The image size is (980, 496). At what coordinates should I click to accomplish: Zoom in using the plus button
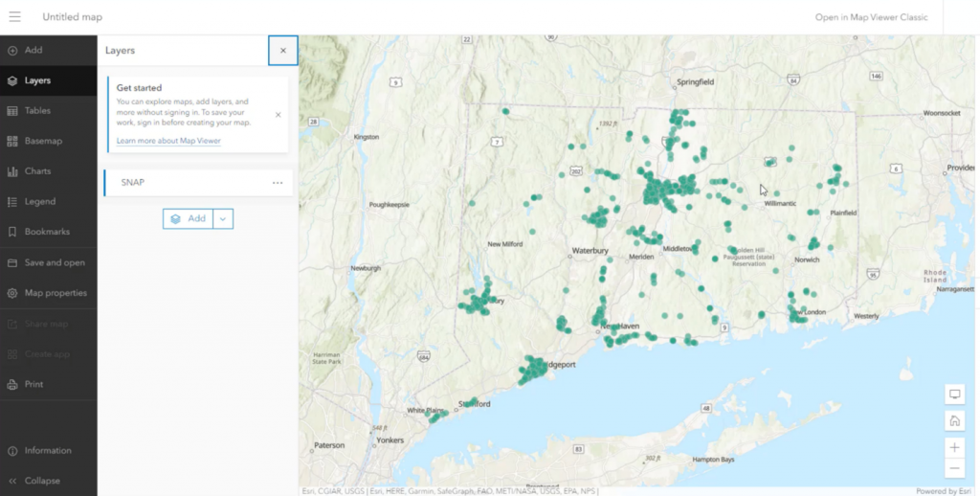pyautogui.click(x=954, y=447)
